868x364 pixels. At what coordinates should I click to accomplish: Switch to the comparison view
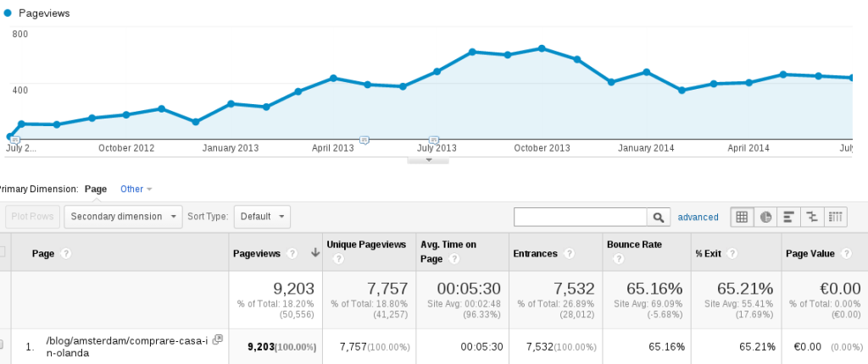[812, 217]
